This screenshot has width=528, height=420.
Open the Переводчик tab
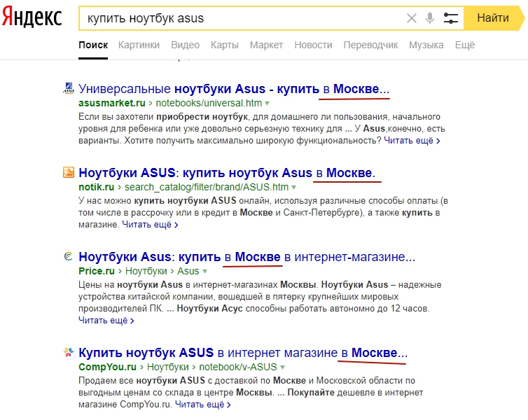370,45
